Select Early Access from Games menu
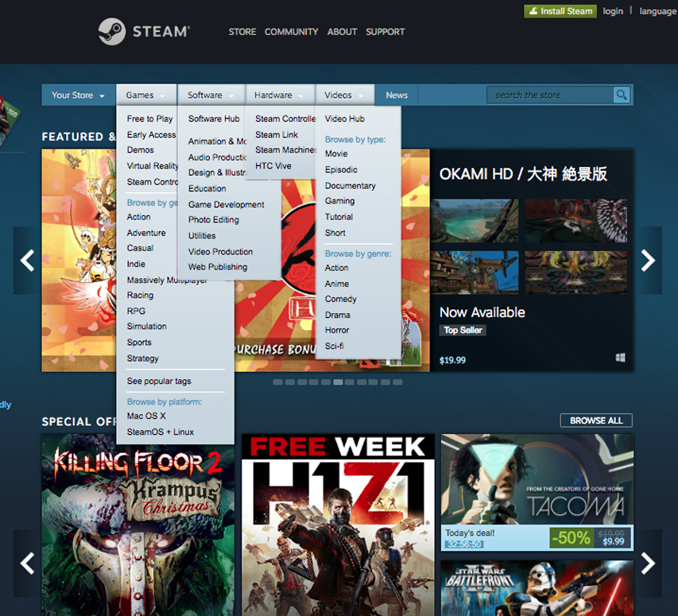The width and height of the screenshot is (678, 616). (x=151, y=134)
